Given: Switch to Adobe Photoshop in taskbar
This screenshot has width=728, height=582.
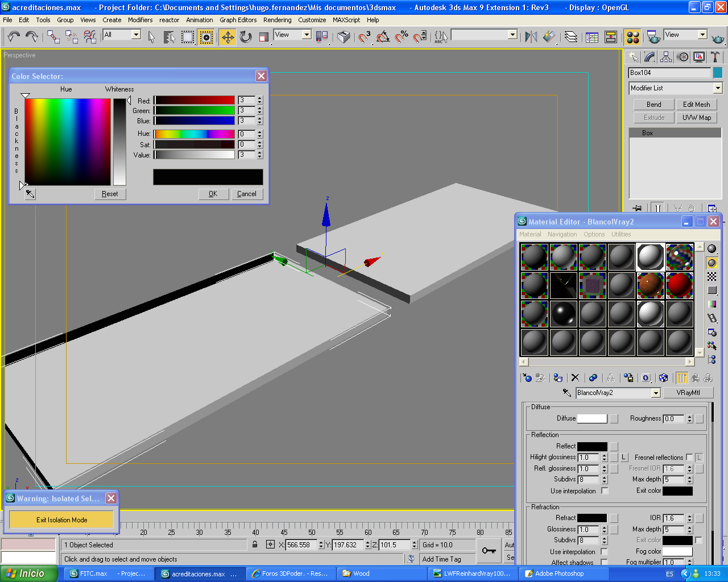Looking at the screenshot, I should click(563, 573).
